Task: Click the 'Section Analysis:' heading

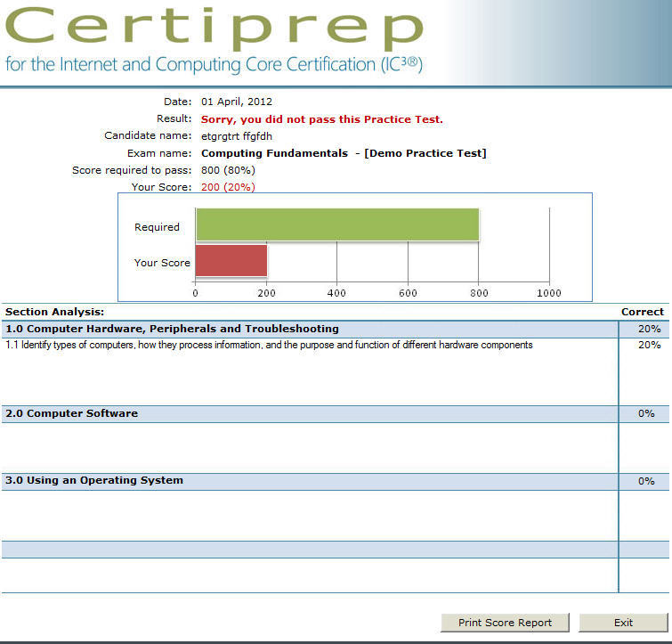Action: pyautogui.click(x=55, y=312)
